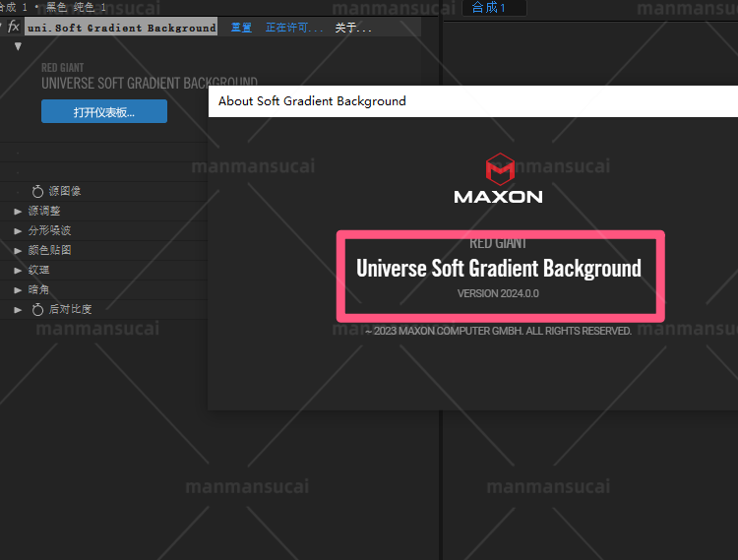Expand the 分形噪波 group
This screenshot has height=560, width=738.
18,231
